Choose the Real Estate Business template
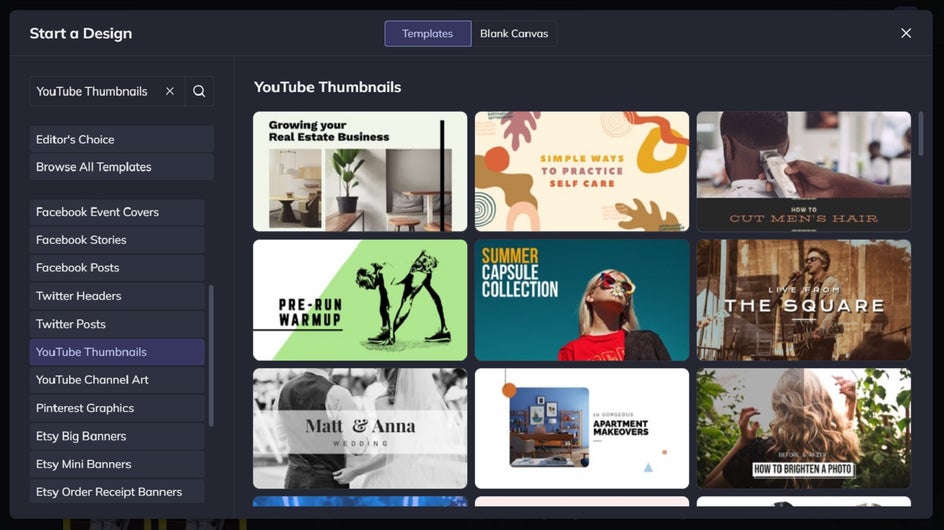 point(360,171)
